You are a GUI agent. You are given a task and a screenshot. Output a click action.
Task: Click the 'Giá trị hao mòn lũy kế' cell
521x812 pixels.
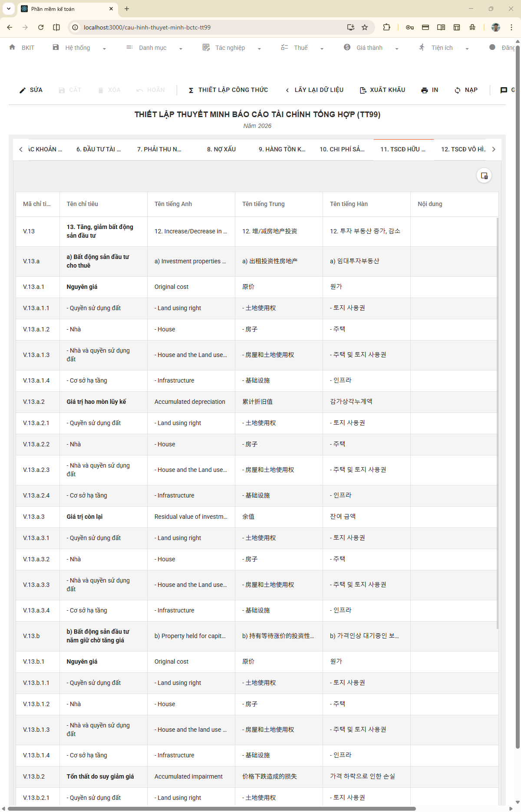tap(103, 402)
